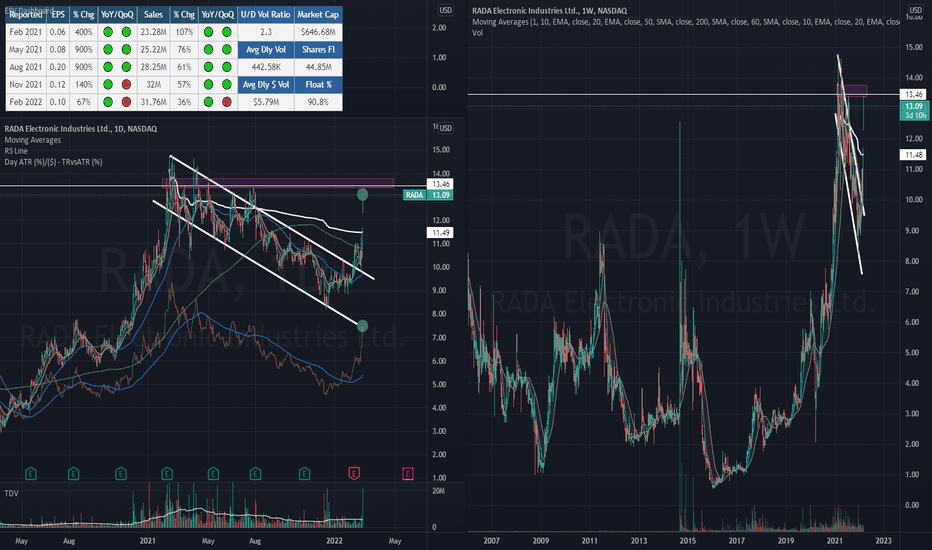Click the Feb 2022 reported date cell

point(26,102)
